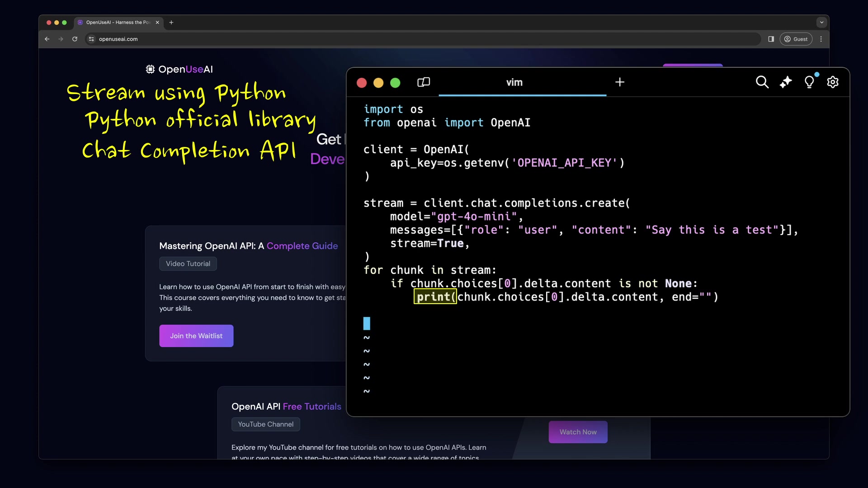Screen dimensions: 868x488
Task: Click 'from openai import OpenAI' line
Action: (x=447, y=122)
